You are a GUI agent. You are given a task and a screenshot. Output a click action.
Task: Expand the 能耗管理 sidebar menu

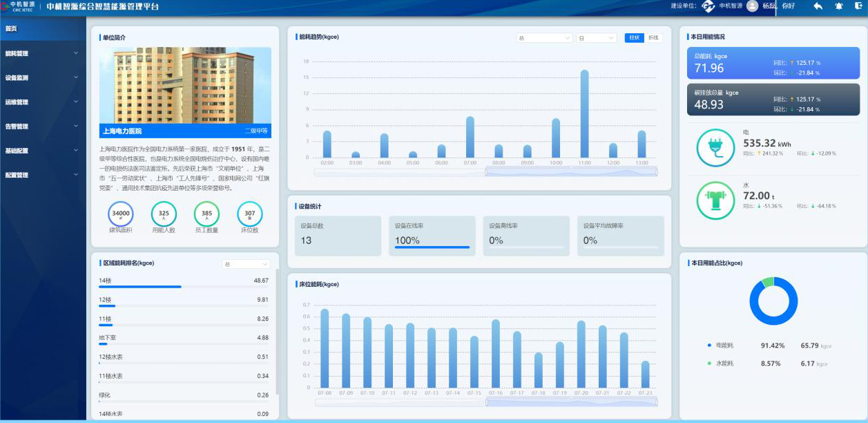coord(43,53)
